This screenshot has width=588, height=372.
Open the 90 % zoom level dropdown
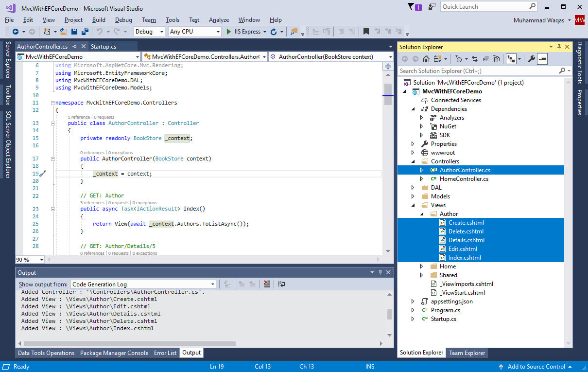click(29, 260)
